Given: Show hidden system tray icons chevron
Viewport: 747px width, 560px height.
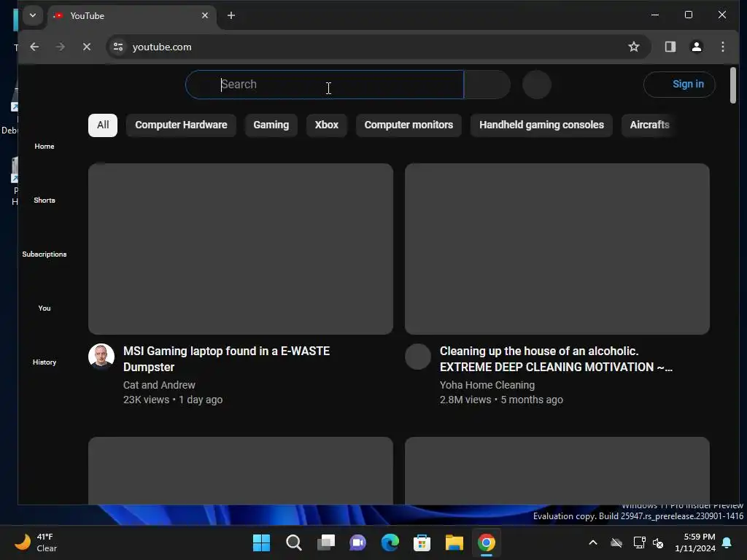Looking at the screenshot, I should 593,542.
